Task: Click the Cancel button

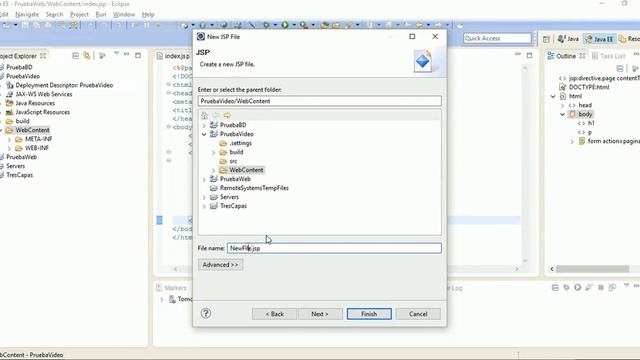Action: 418,313
